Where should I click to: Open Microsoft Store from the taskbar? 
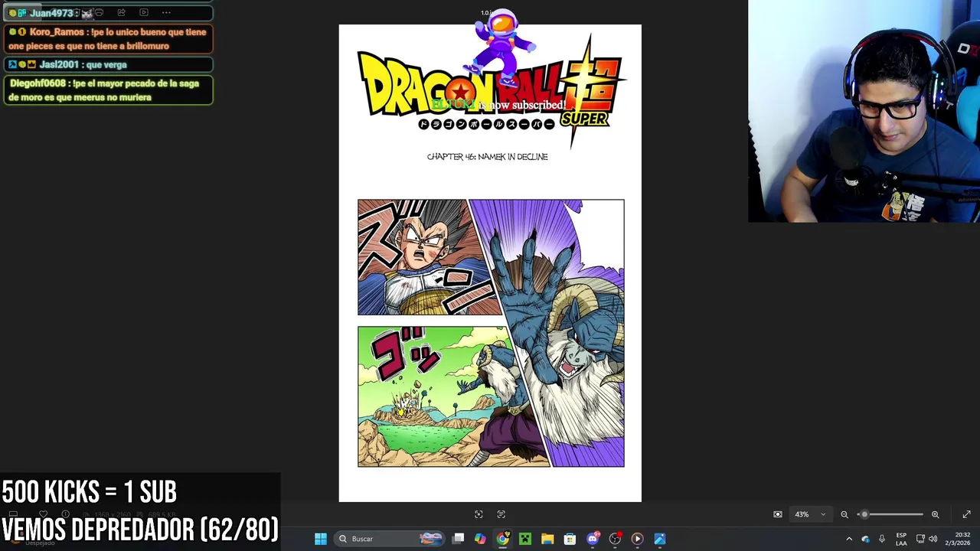tap(570, 539)
